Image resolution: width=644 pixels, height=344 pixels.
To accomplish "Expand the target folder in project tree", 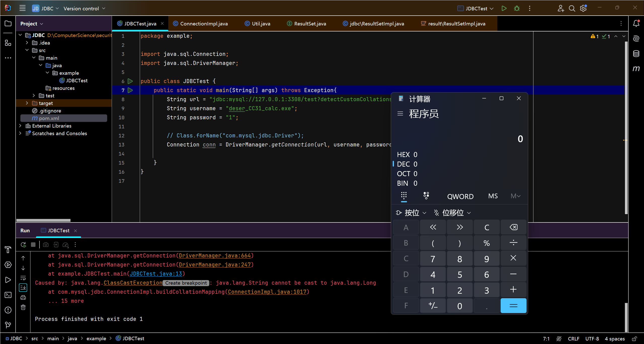I will [x=27, y=103].
